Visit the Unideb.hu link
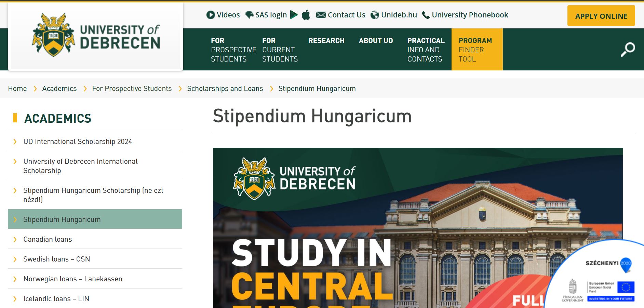Viewport: 644px width, 308px height. pos(399,15)
